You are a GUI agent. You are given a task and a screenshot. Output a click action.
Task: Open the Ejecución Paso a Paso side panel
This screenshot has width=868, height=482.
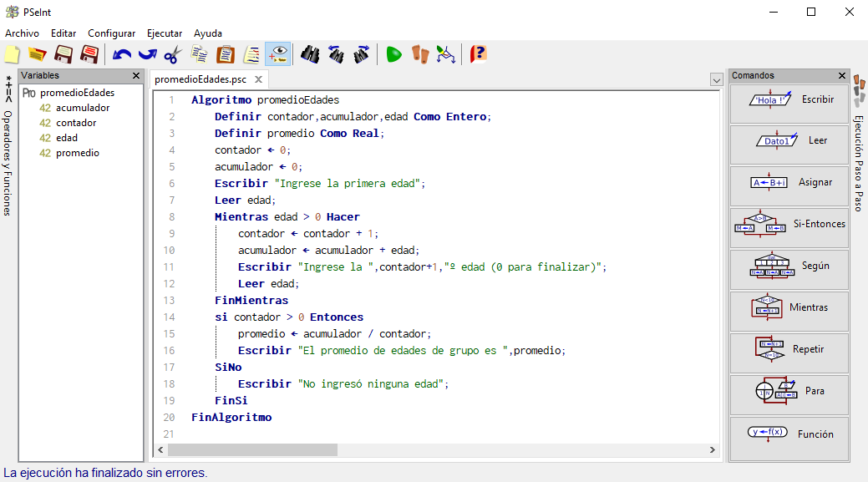point(859,144)
